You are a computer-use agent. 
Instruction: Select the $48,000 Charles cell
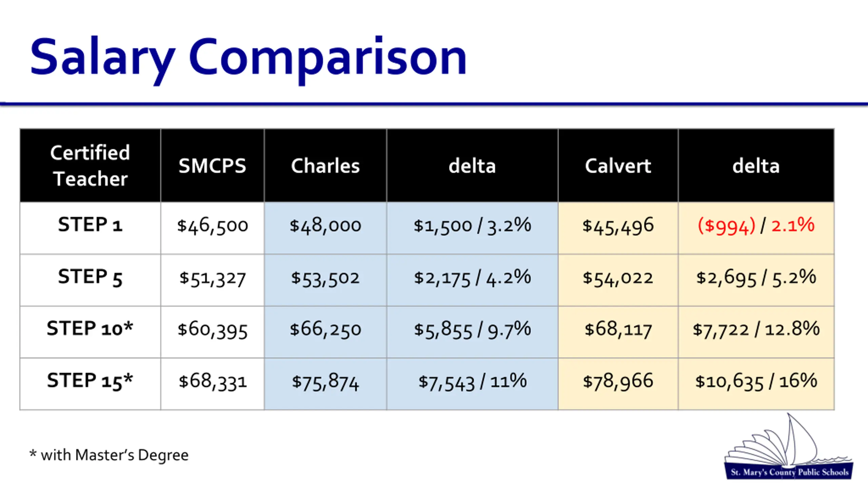325,228
